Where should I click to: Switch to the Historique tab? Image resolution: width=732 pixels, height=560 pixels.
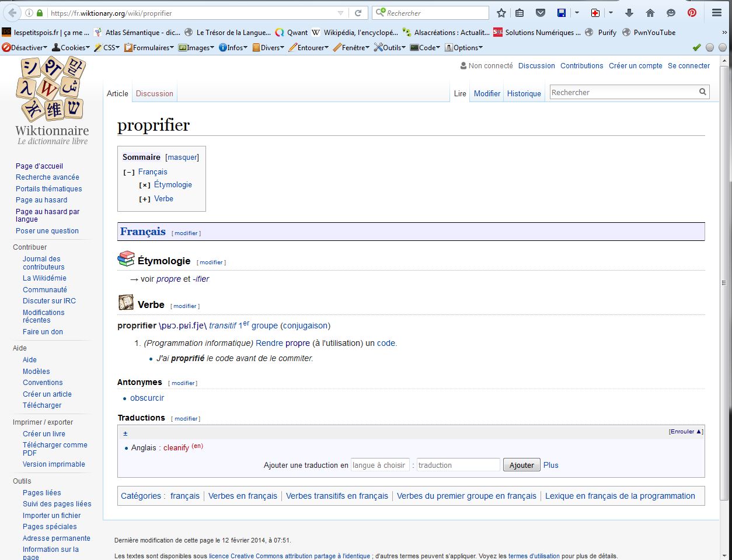click(524, 93)
